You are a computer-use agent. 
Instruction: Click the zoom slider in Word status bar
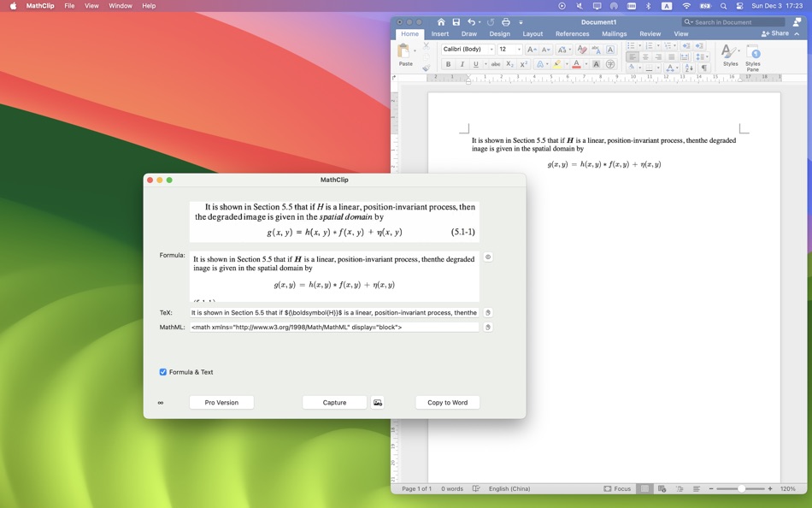(x=740, y=489)
